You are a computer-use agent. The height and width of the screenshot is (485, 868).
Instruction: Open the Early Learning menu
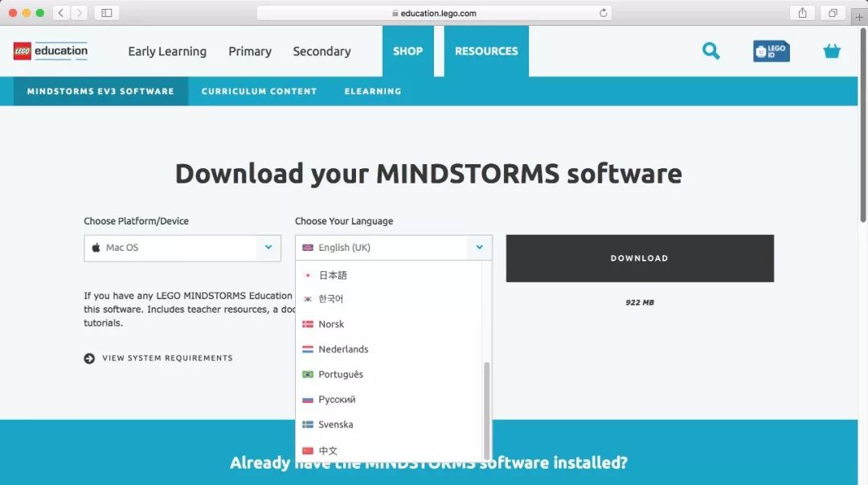[x=167, y=51]
